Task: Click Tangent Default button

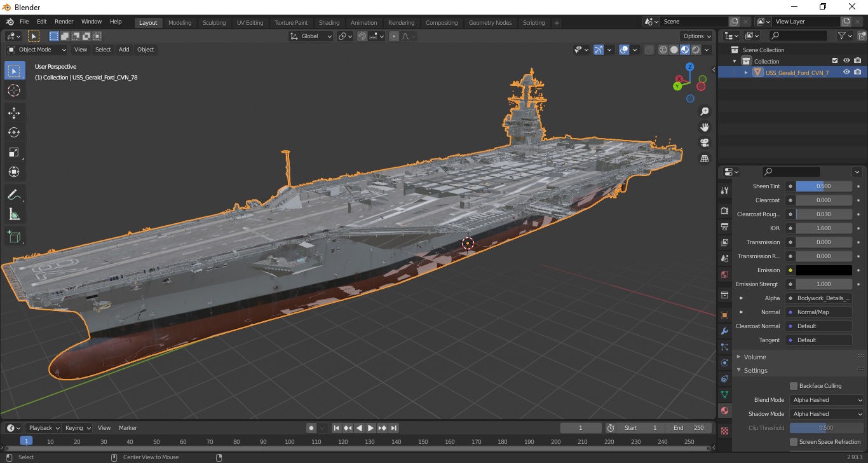Action: [820, 340]
